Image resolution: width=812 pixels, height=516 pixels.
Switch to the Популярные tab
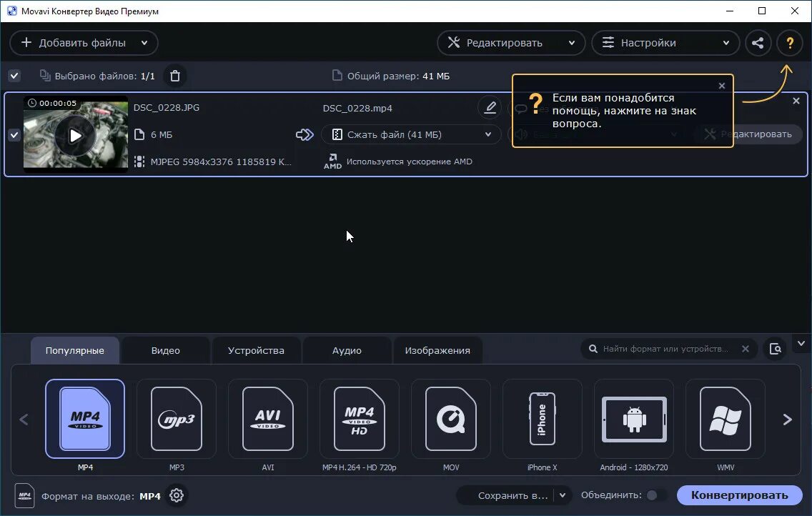(x=75, y=350)
